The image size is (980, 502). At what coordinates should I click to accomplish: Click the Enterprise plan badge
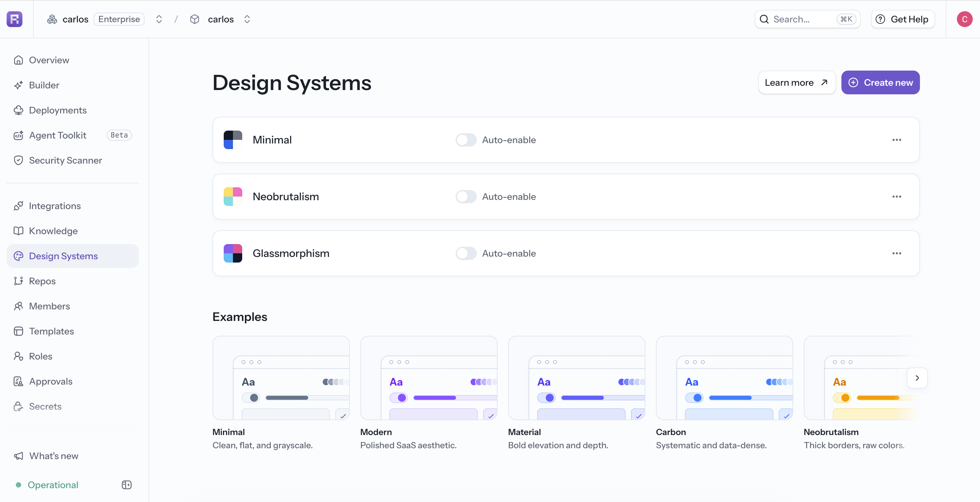[119, 19]
